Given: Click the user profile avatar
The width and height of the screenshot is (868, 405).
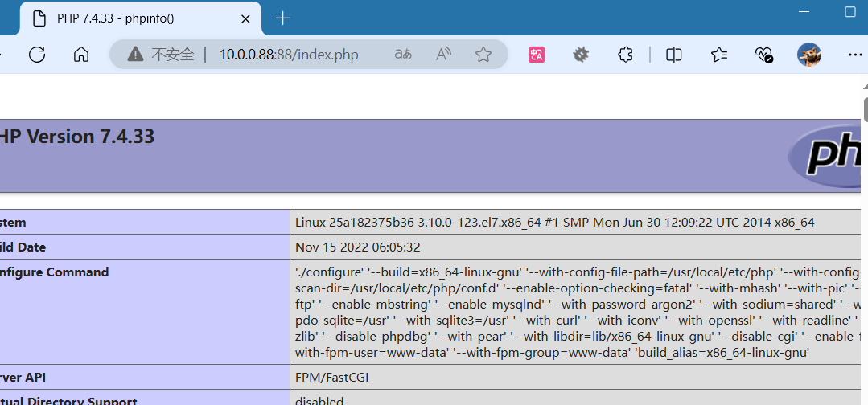Looking at the screenshot, I should (x=808, y=55).
